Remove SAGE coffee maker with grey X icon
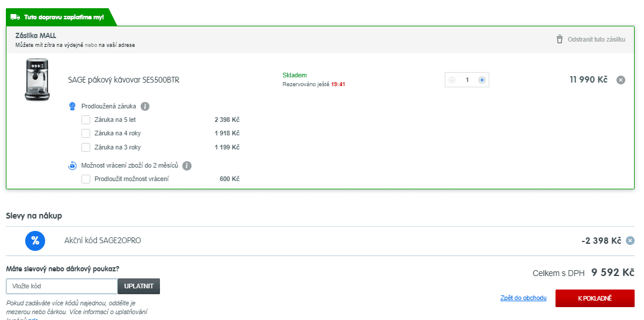This screenshot has height=320, width=644. click(621, 80)
